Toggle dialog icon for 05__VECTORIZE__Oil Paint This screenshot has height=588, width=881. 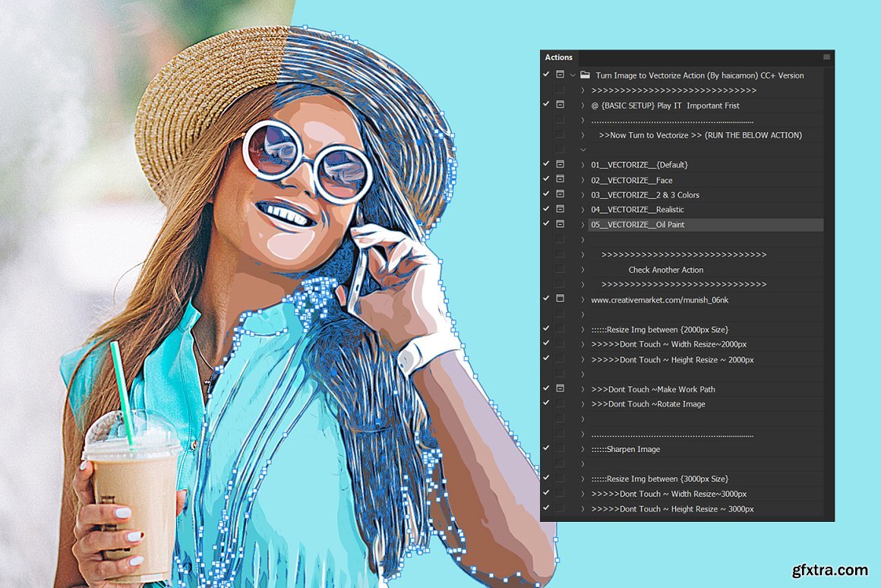[560, 224]
